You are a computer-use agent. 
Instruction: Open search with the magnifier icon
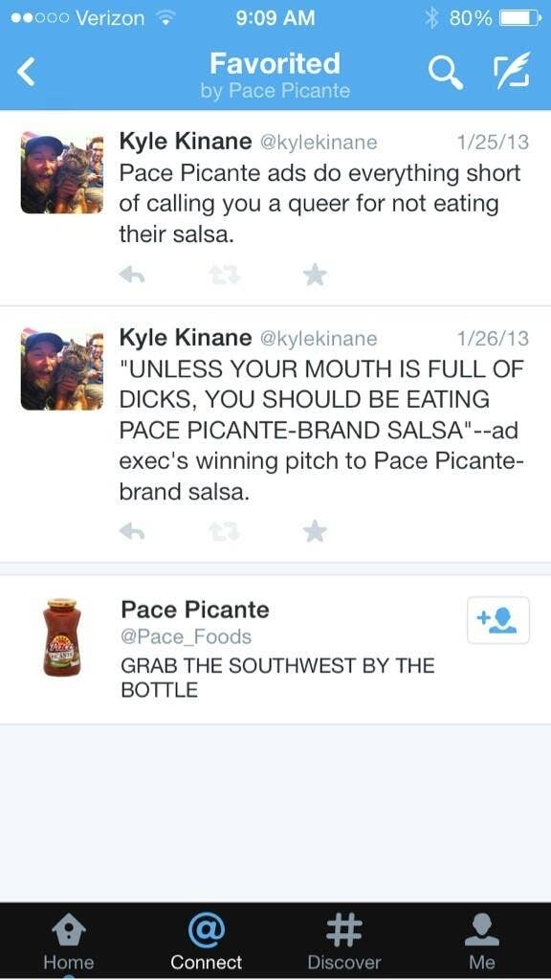pos(446,73)
